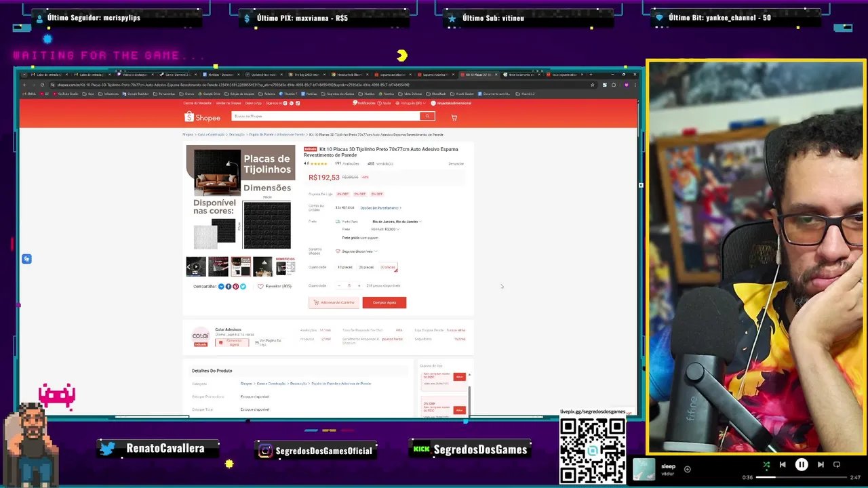Open the ninjaotakudimensional account menu
This screenshot has width=868, height=488.
[451, 103]
